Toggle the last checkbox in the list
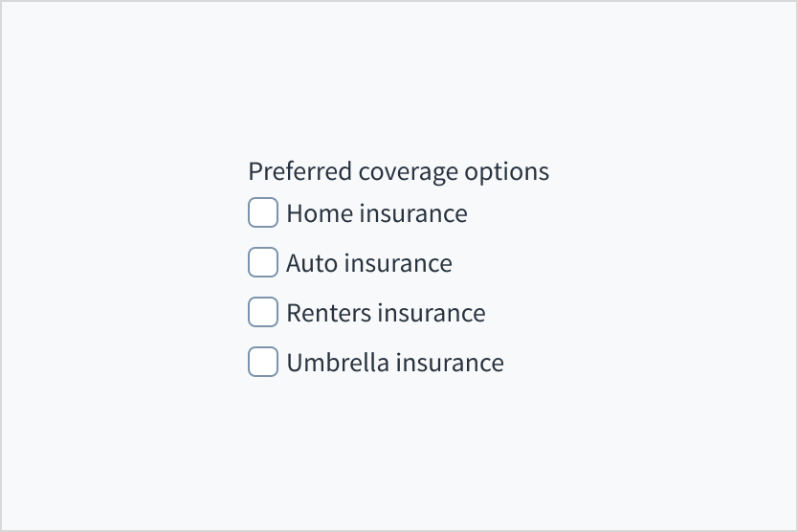The image size is (798, 532). coord(263,362)
